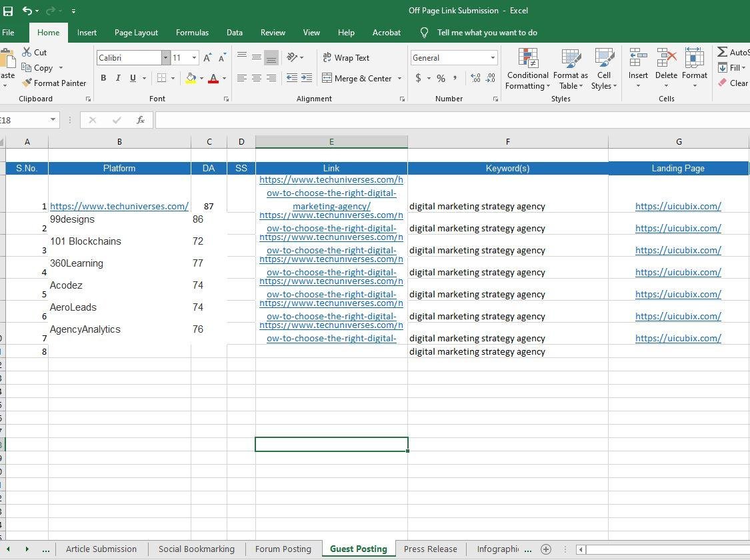Click the Borders icon

(x=162, y=78)
